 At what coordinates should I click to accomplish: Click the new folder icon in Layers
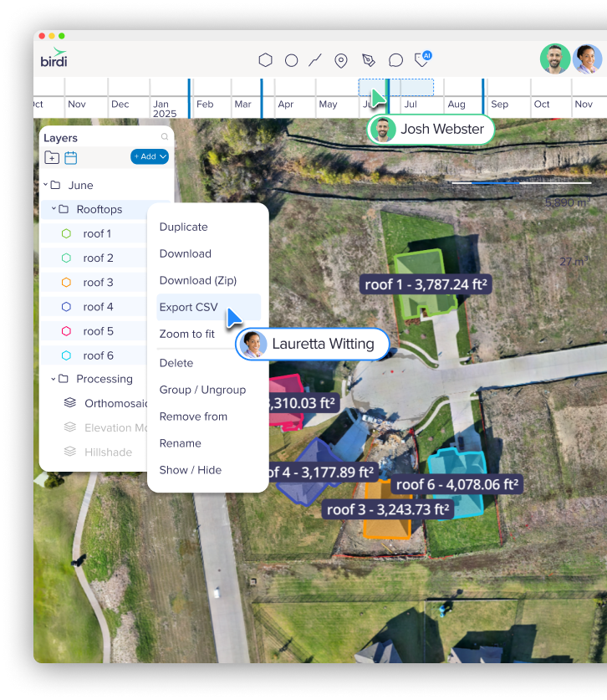[x=52, y=157]
